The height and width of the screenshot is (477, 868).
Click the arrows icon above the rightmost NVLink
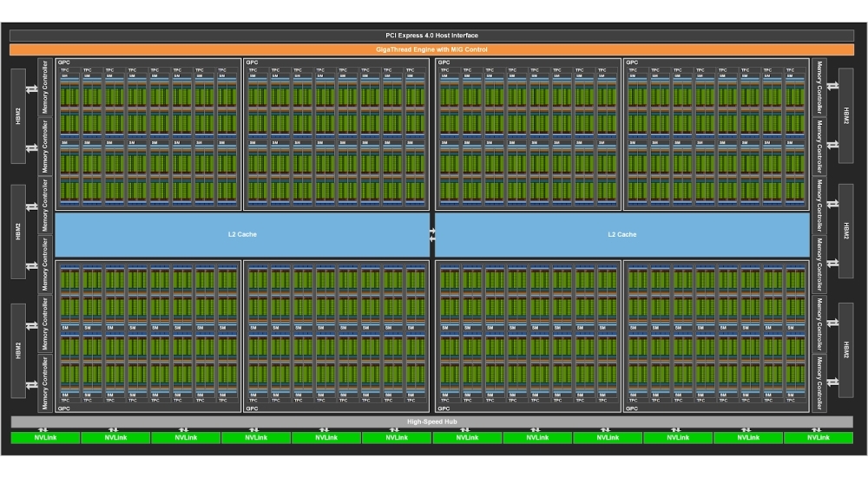[x=818, y=429]
